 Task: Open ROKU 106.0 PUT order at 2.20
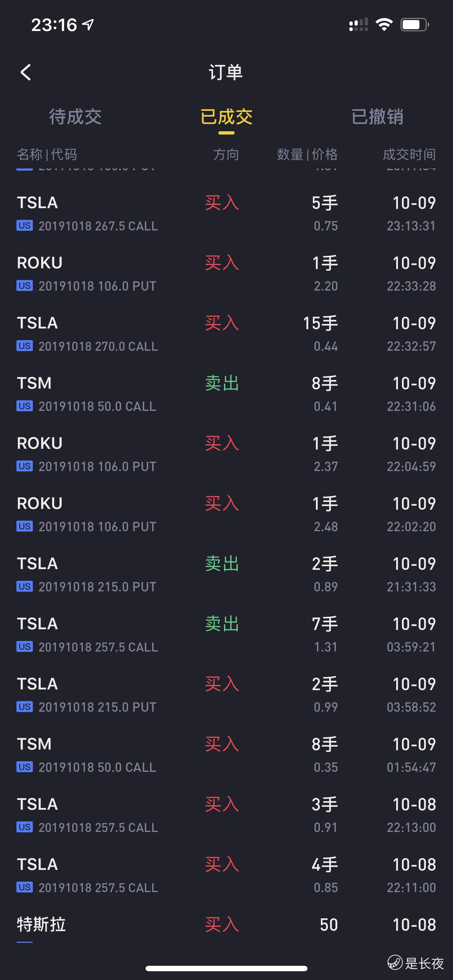point(226,274)
